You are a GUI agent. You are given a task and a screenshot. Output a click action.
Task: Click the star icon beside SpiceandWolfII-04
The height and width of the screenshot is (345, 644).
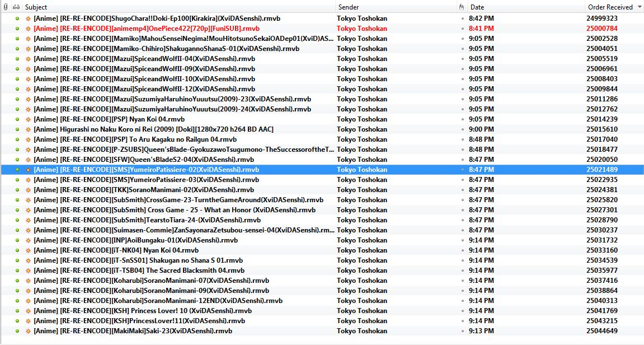(x=29, y=59)
